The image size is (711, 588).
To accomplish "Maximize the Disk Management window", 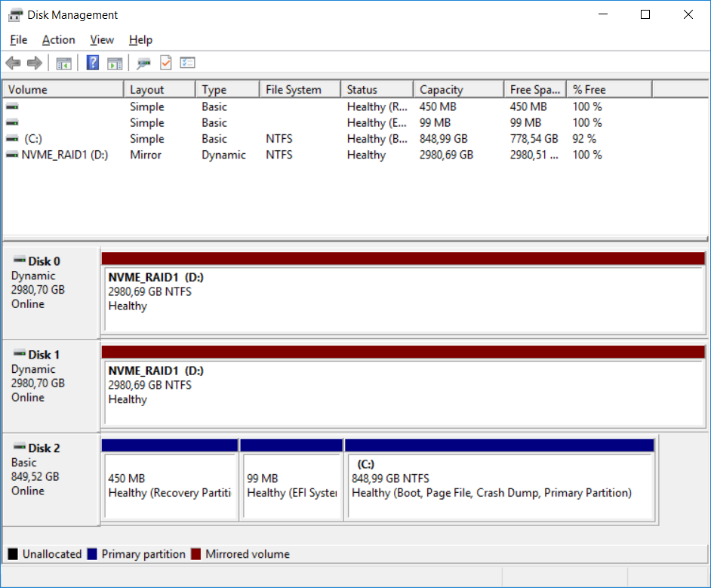I will click(645, 14).
